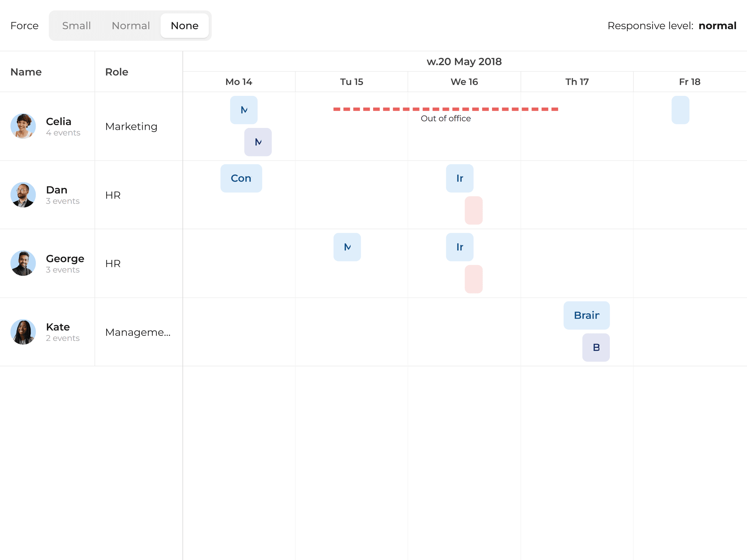Sort by the Role column header

point(116,72)
